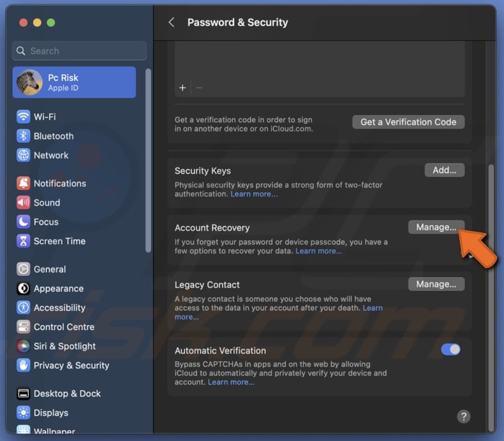
Task: Open the Siri & Spotlight icon
Action: (24, 346)
